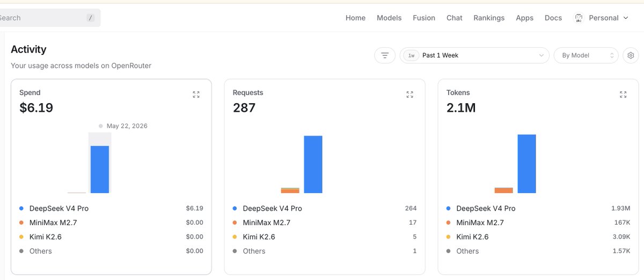Open the Past 1 Week time range dropdown
Viewport: 644px width, 280px height.
(474, 55)
